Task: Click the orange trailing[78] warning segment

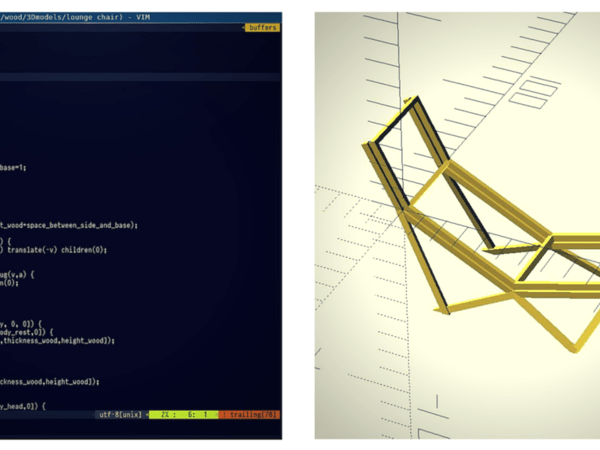Action: click(251, 414)
